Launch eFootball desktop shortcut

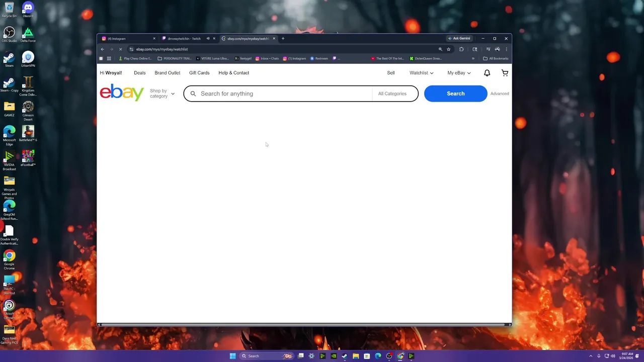pyautogui.click(x=28, y=158)
